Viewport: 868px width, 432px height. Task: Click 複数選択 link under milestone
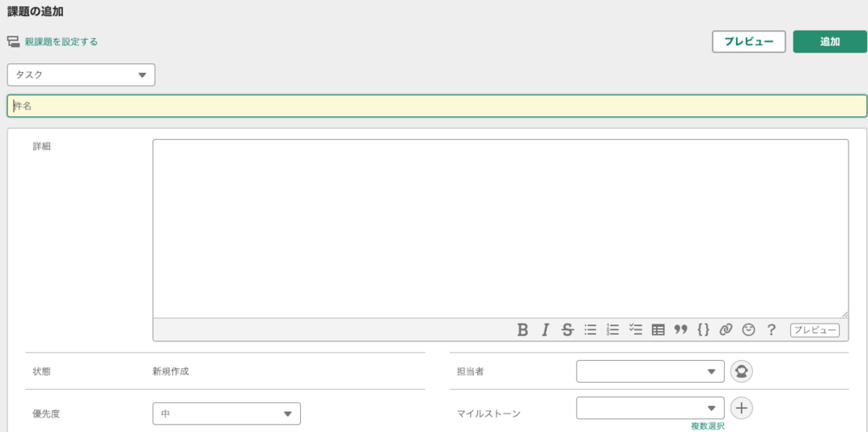tap(708, 426)
